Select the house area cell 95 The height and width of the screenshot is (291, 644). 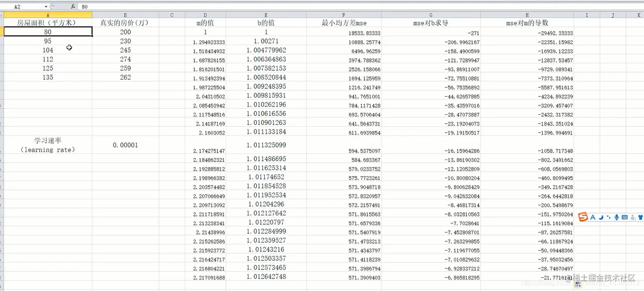[48, 41]
